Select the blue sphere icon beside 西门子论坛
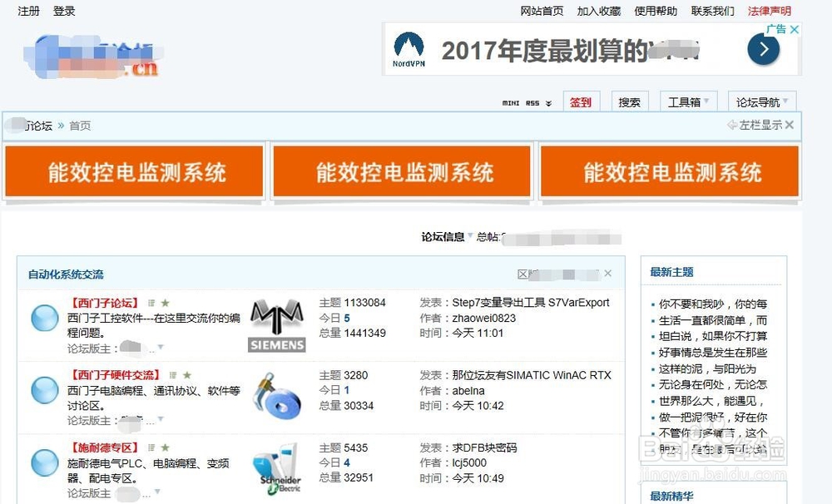832x504 pixels. tap(44, 318)
